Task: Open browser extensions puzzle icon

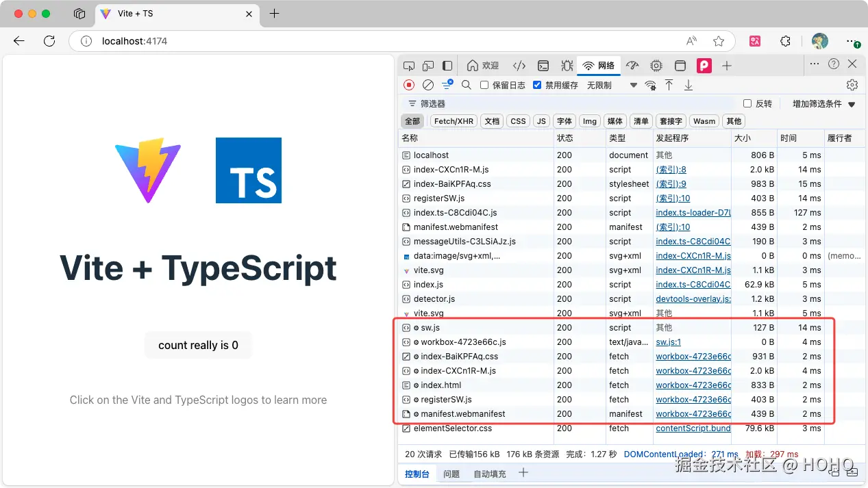Action: click(x=786, y=41)
